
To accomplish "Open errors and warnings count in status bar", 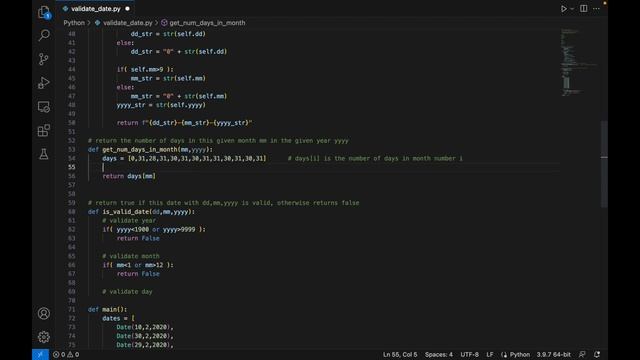I will (x=66, y=354).
